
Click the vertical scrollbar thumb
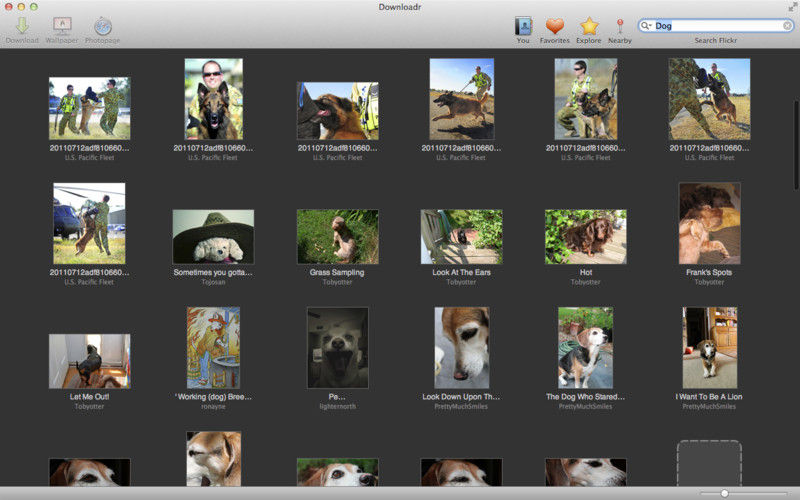coord(796,144)
